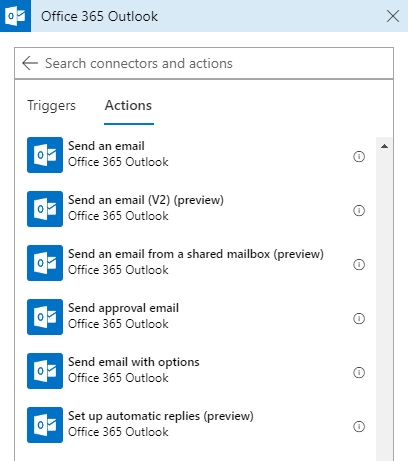Open info for Send an email action
Image resolution: width=408 pixels, height=461 pixels.
[x=359, y=156]
